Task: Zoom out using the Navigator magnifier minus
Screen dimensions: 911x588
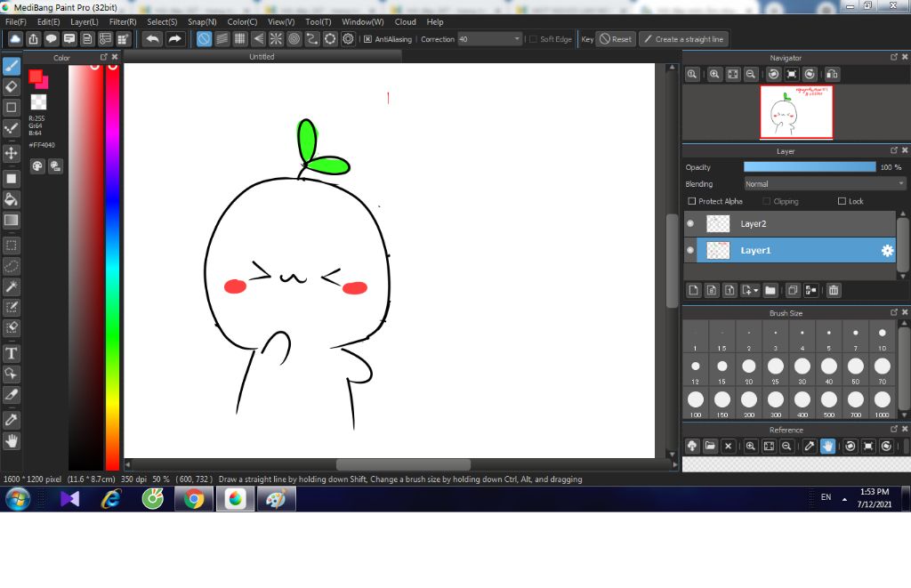Action: point(751,75)
